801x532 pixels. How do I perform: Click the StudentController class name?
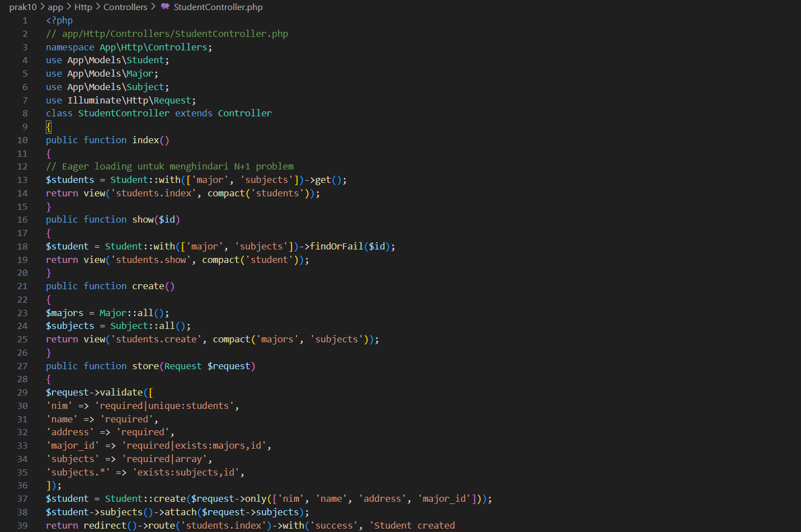click(x=124, y=114)
